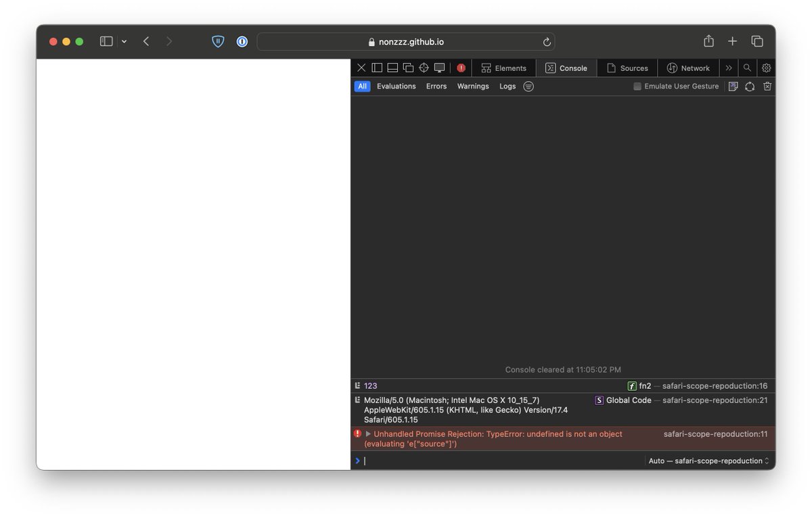The image size is (812, 518).
Task: Filter console by Errors
Action: (436, 86)
